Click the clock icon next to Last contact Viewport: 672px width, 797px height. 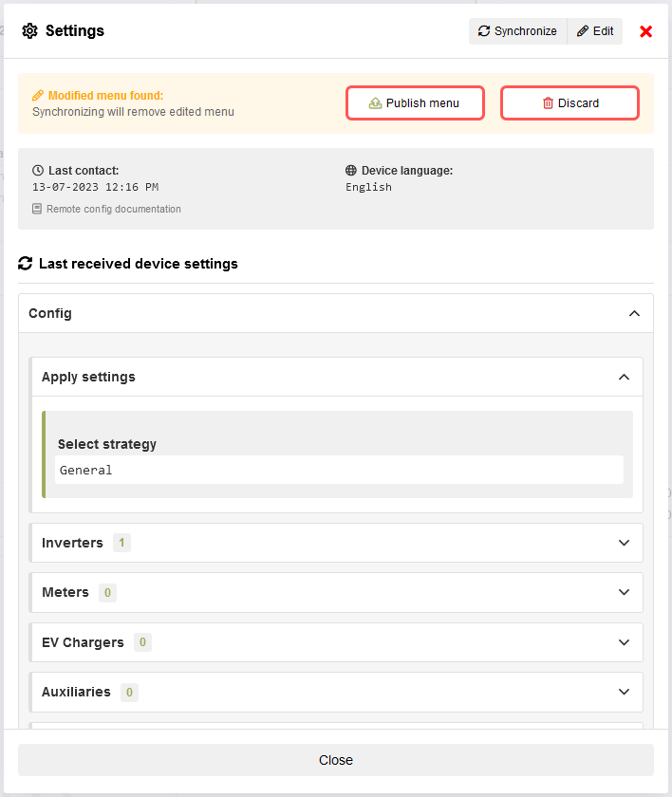(38, 171)
